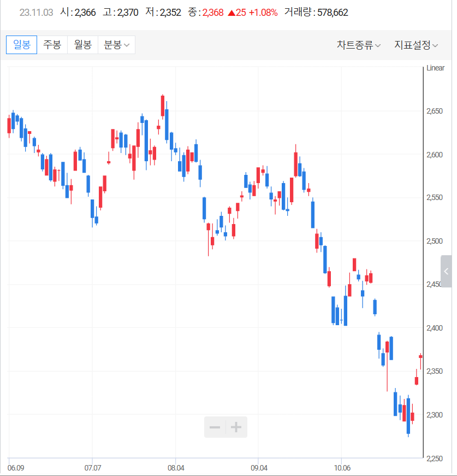Click the +1.08% change percentage

click(x=263, y=13)
